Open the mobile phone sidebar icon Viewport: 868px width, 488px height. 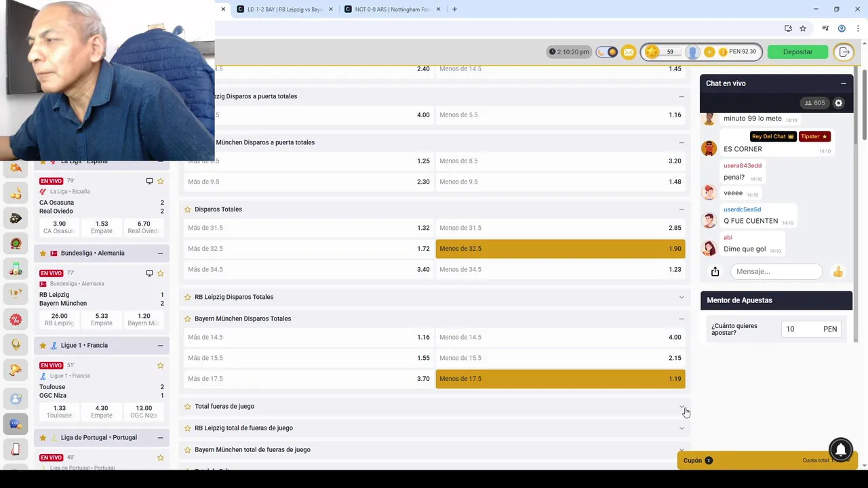point(16,449)
